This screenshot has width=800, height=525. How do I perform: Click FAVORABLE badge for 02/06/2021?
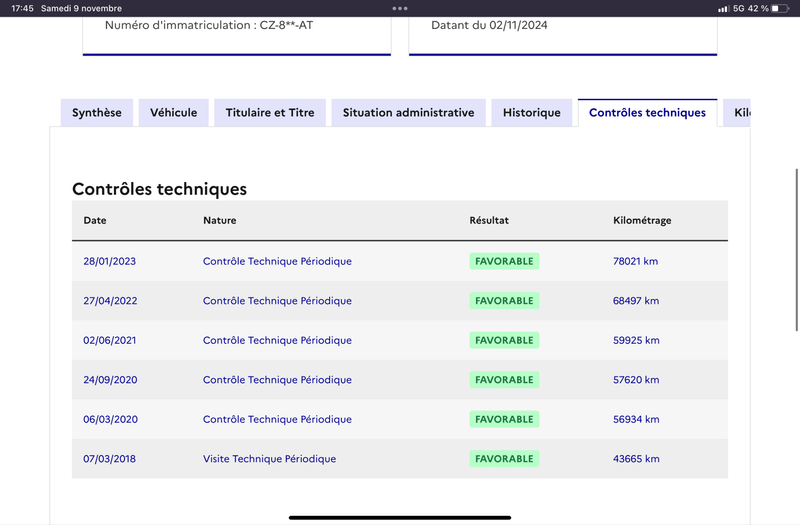pos(504,340)
